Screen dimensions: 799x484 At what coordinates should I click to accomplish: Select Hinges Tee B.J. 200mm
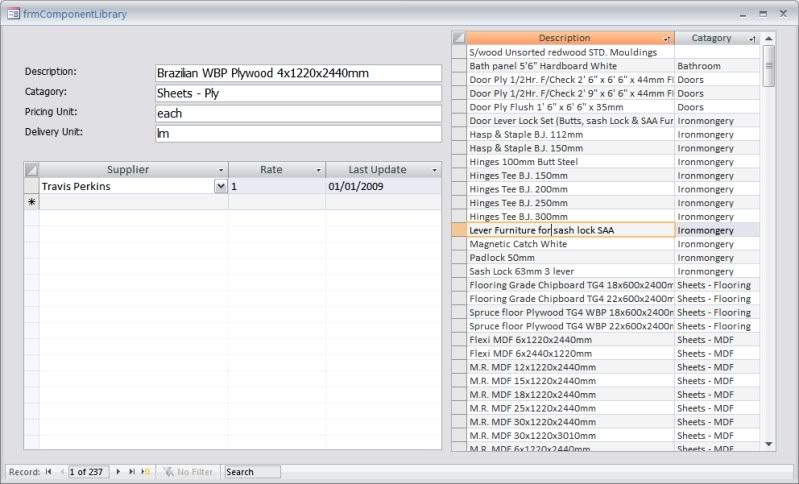(x=570, y=190)
